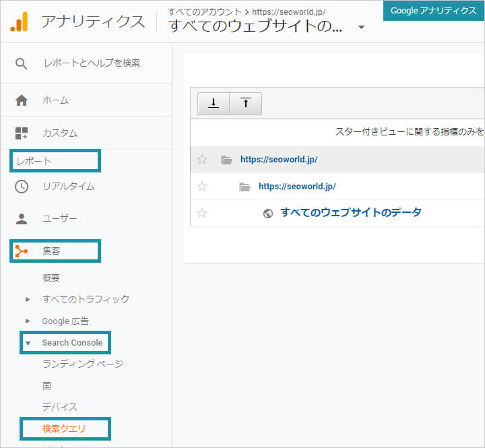Open the ホーム menu item
Screen dimensions: 485x448
point(56,100)
